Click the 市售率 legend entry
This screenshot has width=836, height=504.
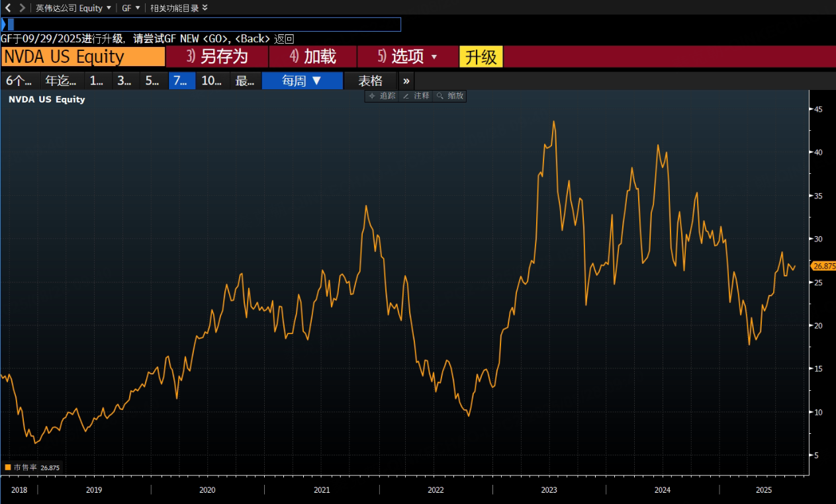pos(32,468)
